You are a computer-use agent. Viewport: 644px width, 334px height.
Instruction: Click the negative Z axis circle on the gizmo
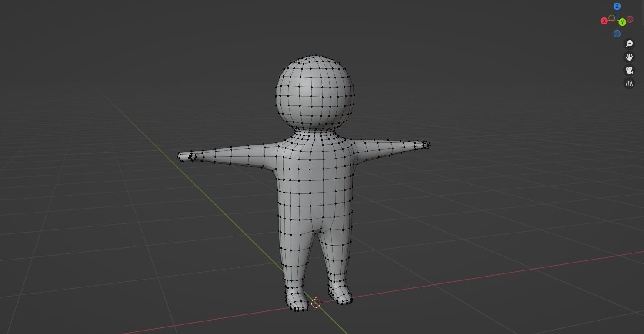click(x=617, y=34)
